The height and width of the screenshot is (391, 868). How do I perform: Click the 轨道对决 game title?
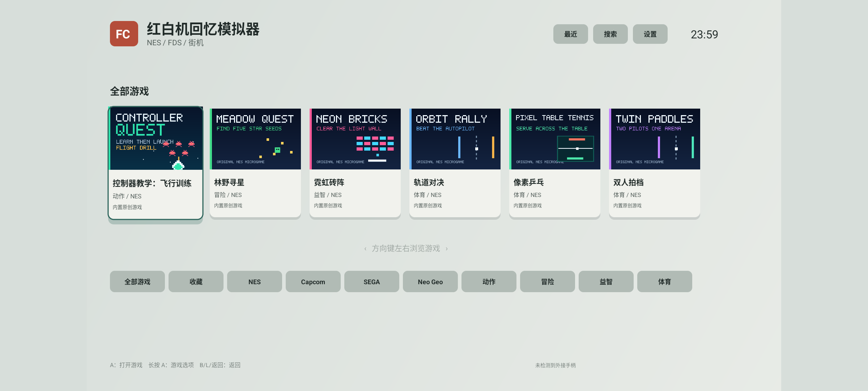coord(429,182)
